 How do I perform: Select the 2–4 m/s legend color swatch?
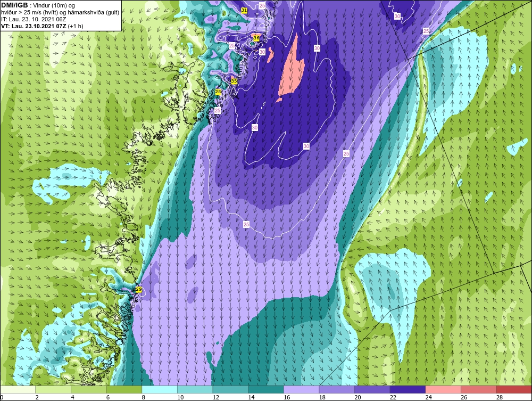(x=53, y=389)
